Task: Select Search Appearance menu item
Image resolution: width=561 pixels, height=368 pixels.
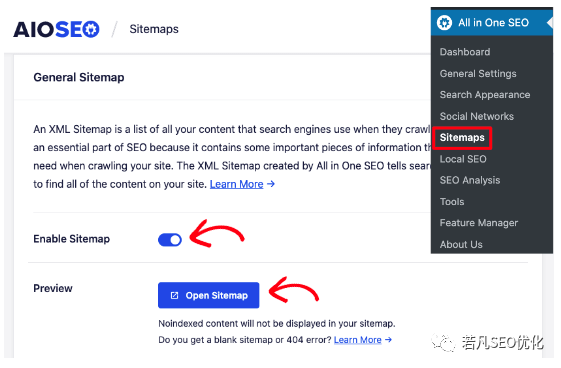Action: pos(485,95)
